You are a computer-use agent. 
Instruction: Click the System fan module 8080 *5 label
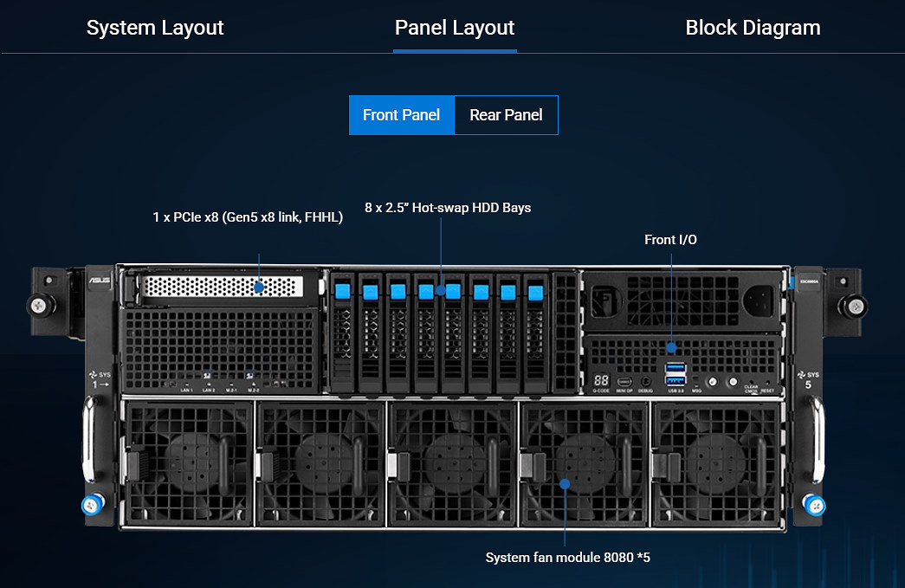567,557
